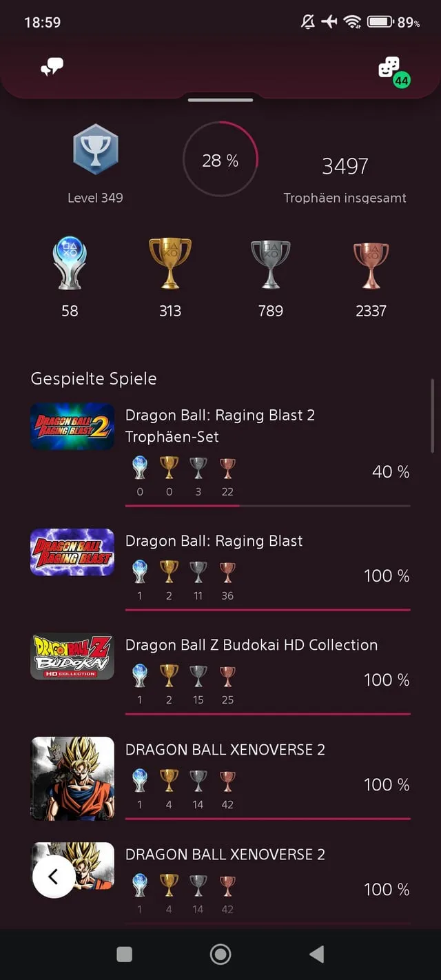This screenshot has width=441, height=980.
Task: Tap the 3497 Trophäen insgesamt total
Action: click(x=345, y=165)
